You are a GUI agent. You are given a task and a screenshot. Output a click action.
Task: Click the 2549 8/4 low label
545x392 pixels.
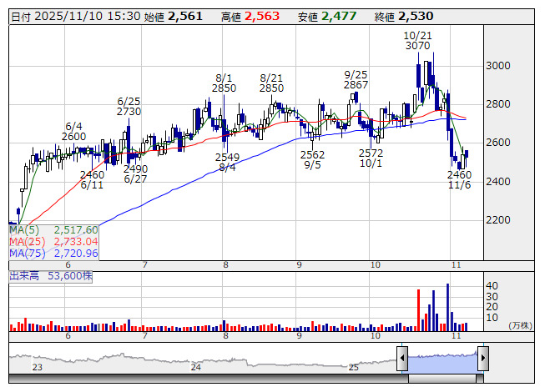click(x=227, y=163)
